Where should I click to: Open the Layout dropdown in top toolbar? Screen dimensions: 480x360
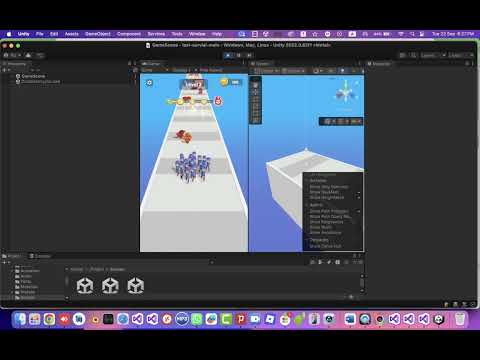click(x=461, y=55)
